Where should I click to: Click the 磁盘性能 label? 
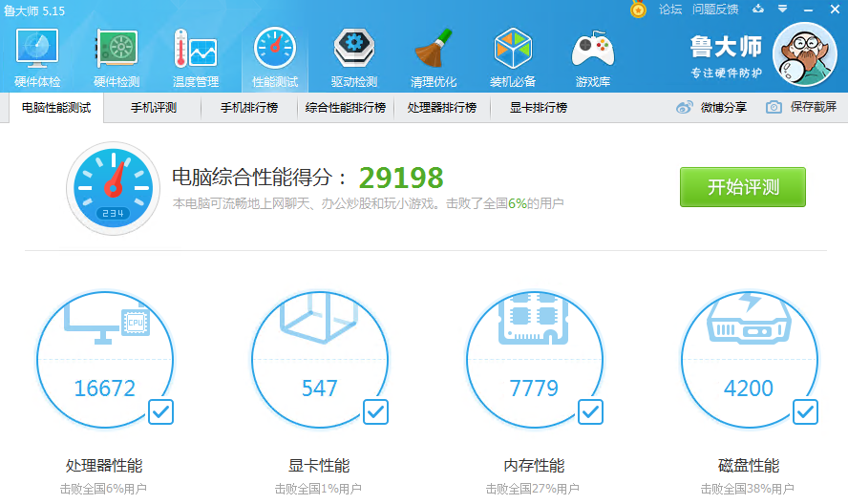click(x=749, y=466)
